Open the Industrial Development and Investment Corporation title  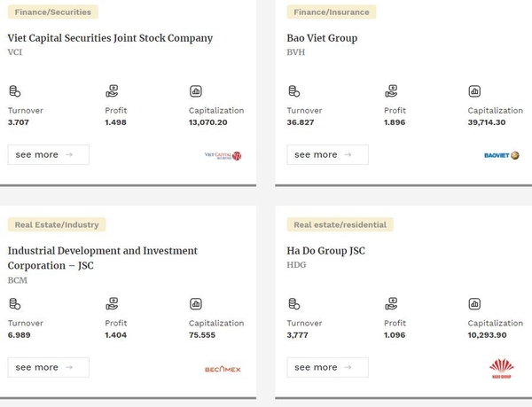pyautogui.click(x=103, y=258)
